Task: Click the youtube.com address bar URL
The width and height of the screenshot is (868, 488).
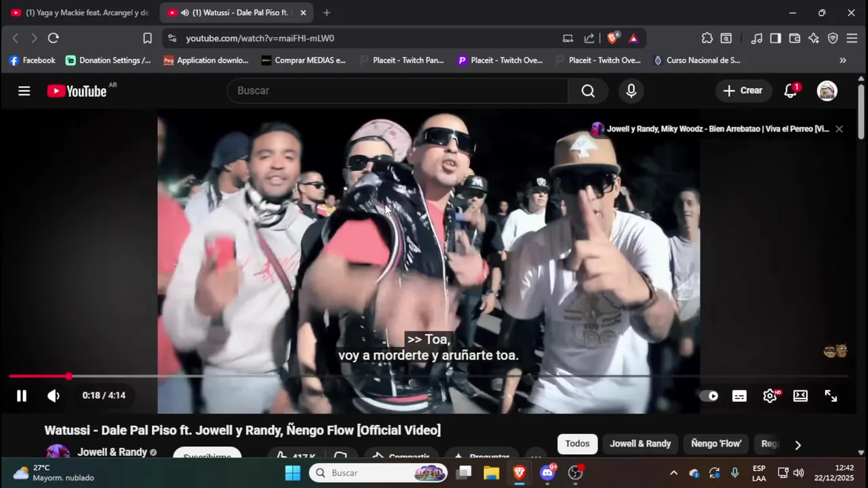Action: click(x=260, y=39)
